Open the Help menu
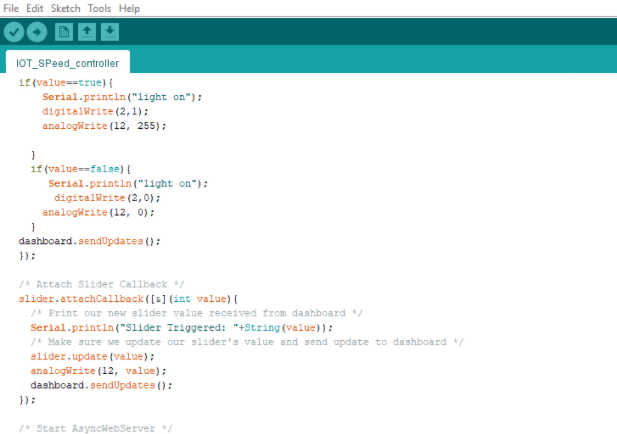This screenshot has height=434, width=617. (x=129, y=8)
